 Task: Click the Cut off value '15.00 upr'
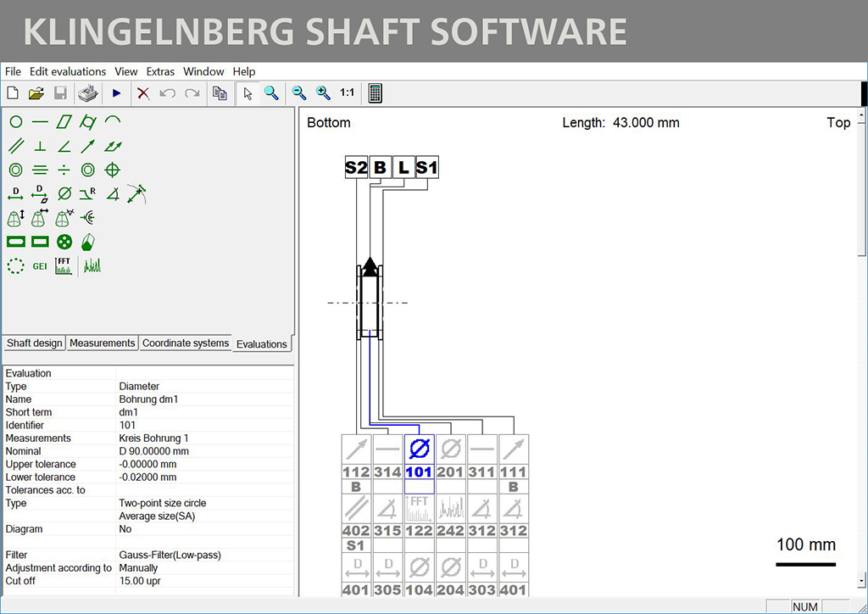pos(140,581)
